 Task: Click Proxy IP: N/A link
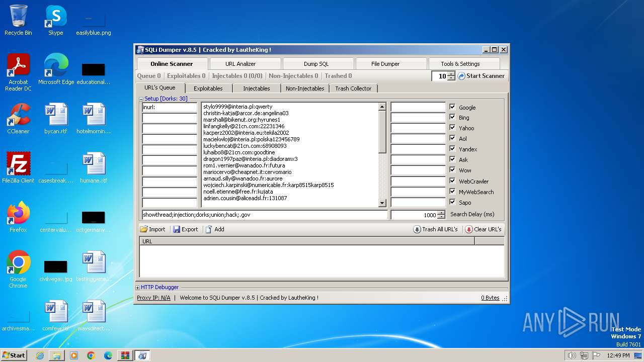coord(153,298)
